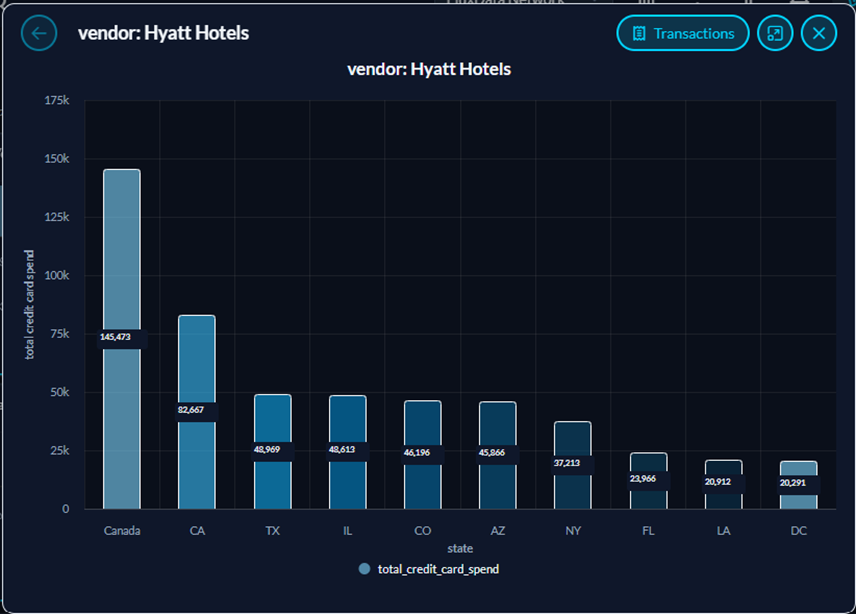
Task: Click the AZ bar with 45,866
Action: 497,455
